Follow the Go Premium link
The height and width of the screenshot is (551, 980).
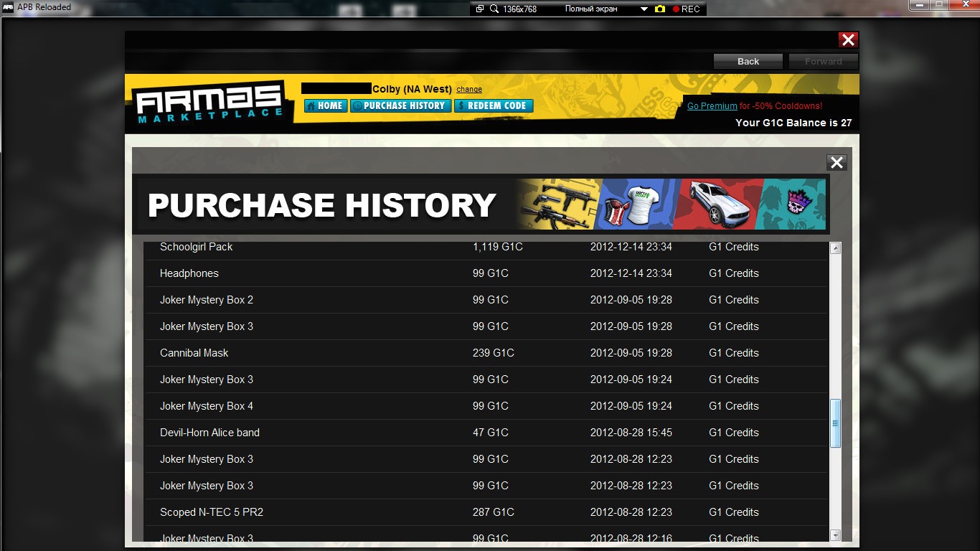(x=712, y=106)
